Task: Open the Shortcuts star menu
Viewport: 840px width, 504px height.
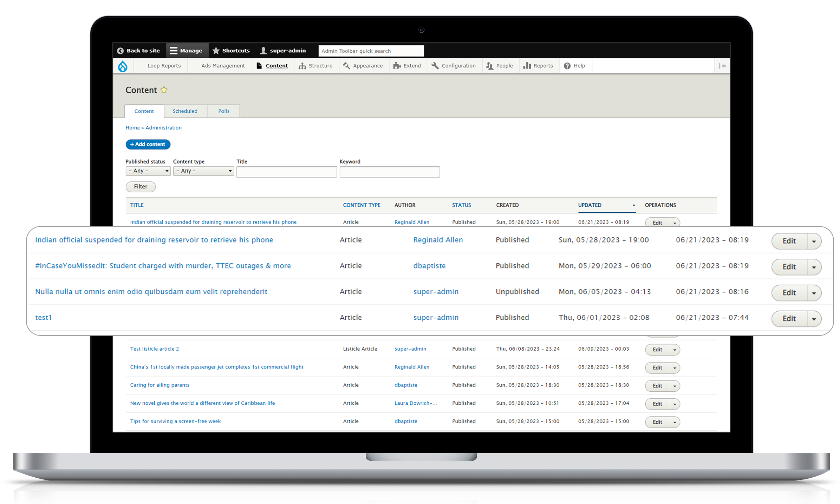Action: 231,51
